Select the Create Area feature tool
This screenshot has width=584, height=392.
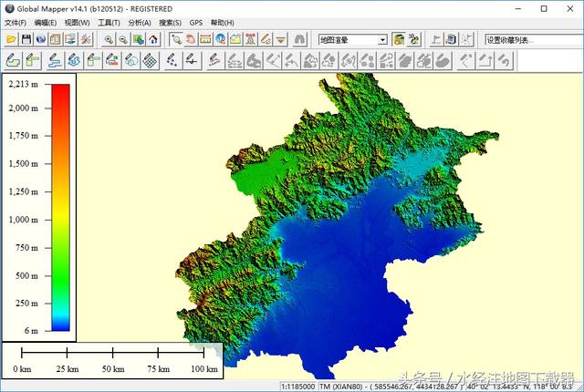tap(13, 60)
